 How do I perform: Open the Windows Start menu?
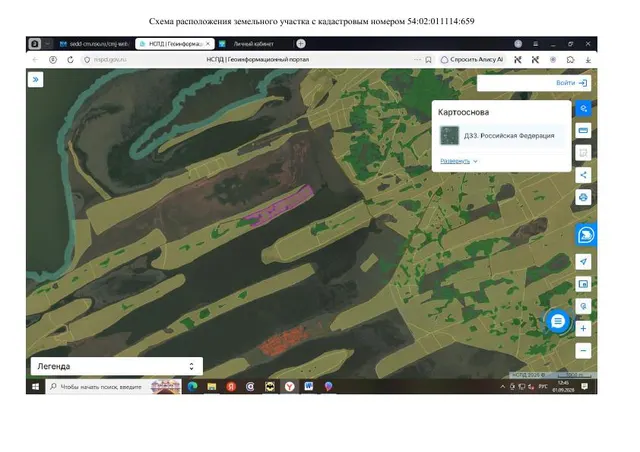(36, 386)
